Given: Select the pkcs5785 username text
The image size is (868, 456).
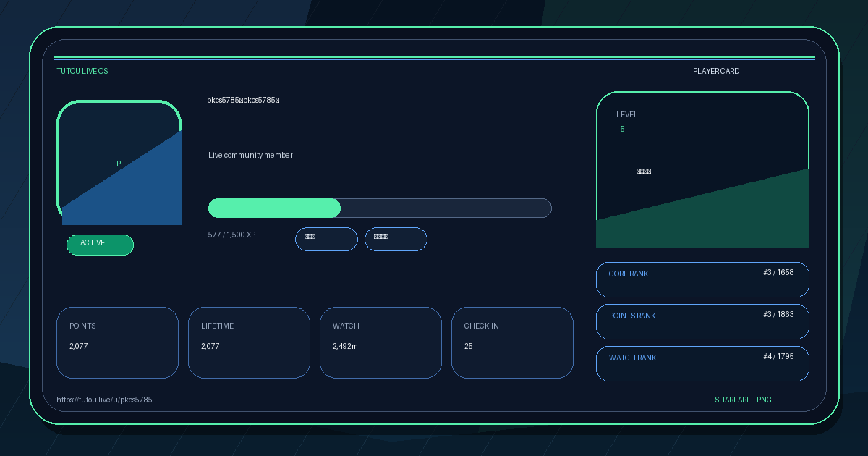Looking at the screenshot, I should [x=243, y=100].
